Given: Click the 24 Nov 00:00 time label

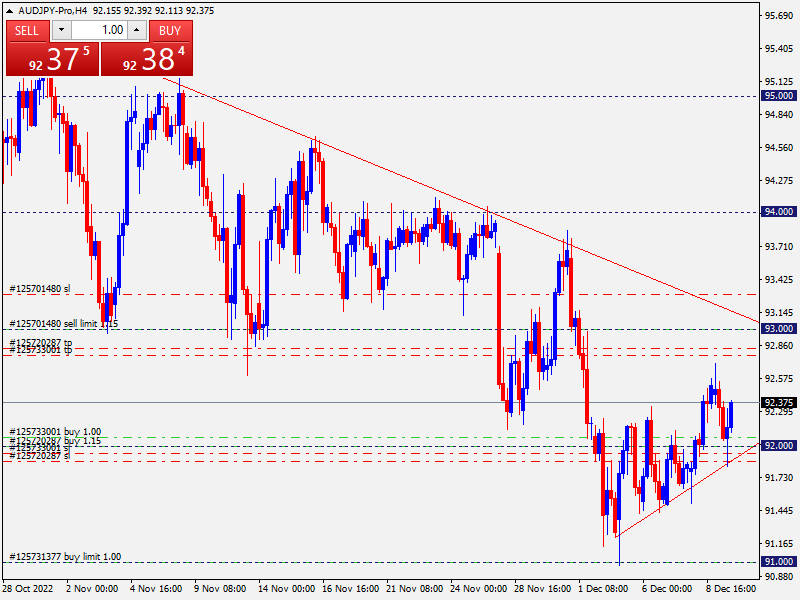Looking at the screenshot, I should point(478,588).
